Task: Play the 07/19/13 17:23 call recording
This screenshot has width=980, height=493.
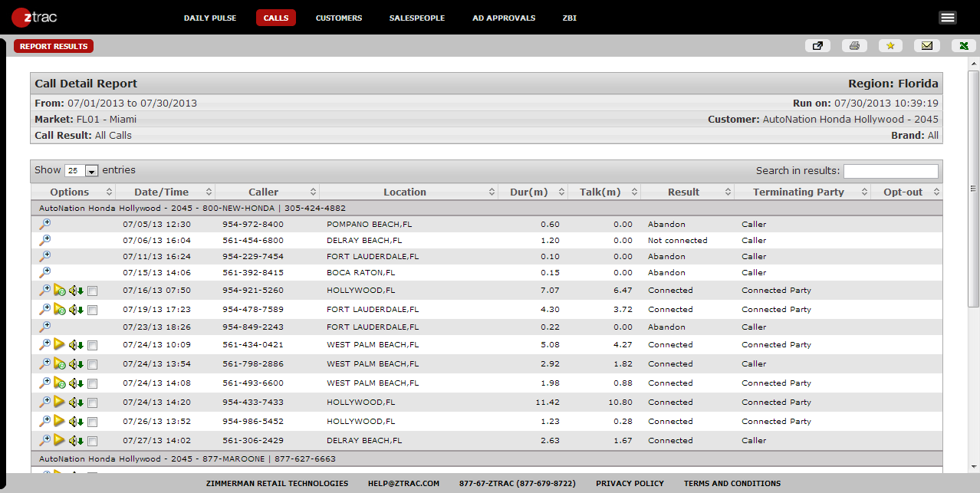Action: point(60,309)
